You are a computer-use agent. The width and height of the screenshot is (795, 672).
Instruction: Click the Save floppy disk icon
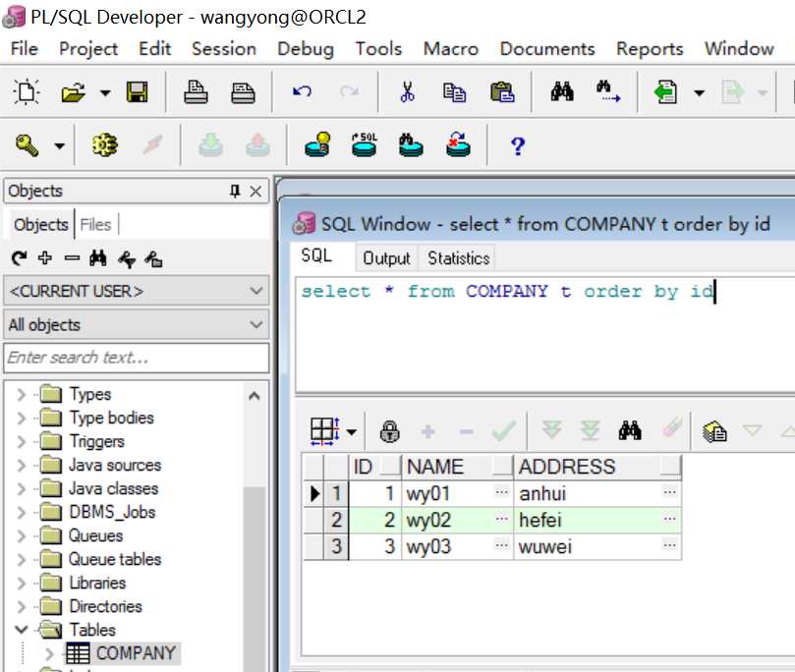137,92
